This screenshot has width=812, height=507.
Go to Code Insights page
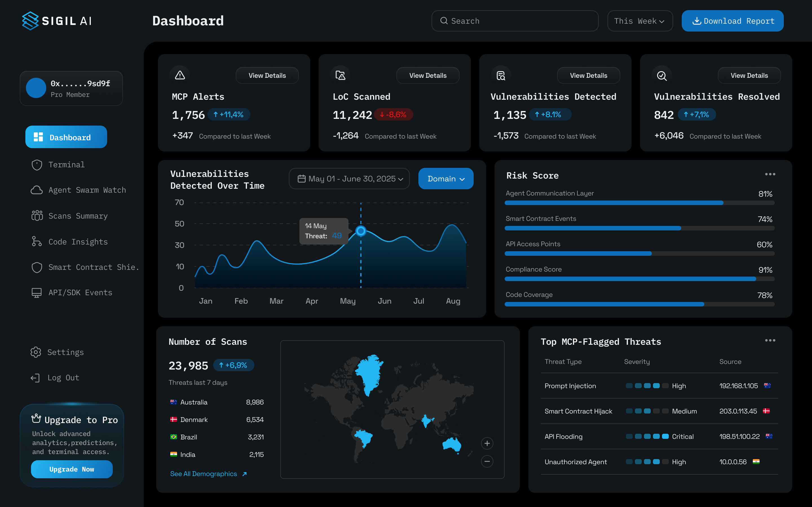[78, 242]
